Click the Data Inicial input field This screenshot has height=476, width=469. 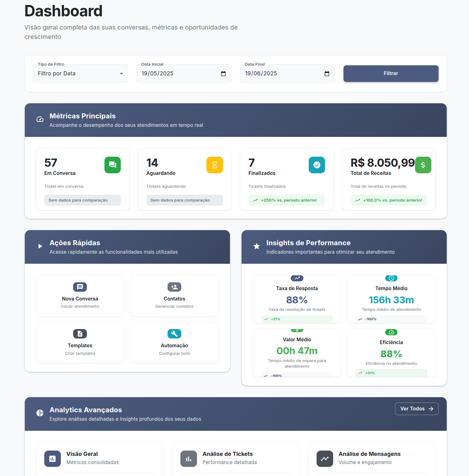tap(176, 73)
